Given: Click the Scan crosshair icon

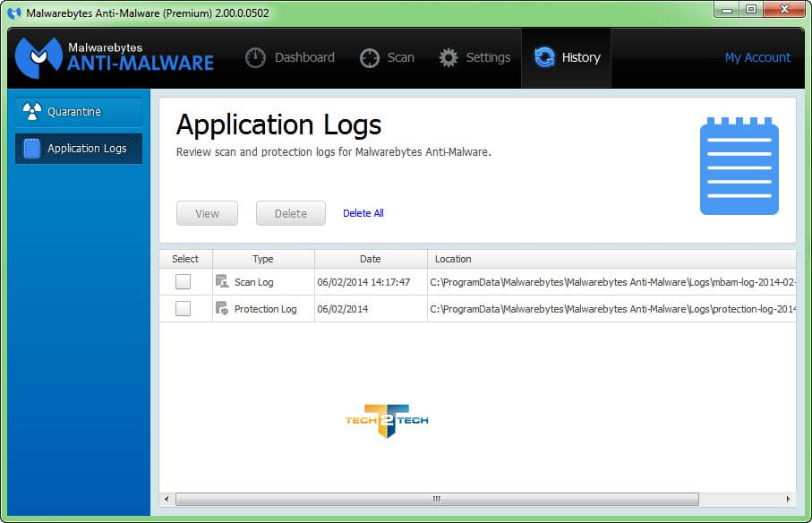Looking at the screenshot, I should tap(370, 57).
